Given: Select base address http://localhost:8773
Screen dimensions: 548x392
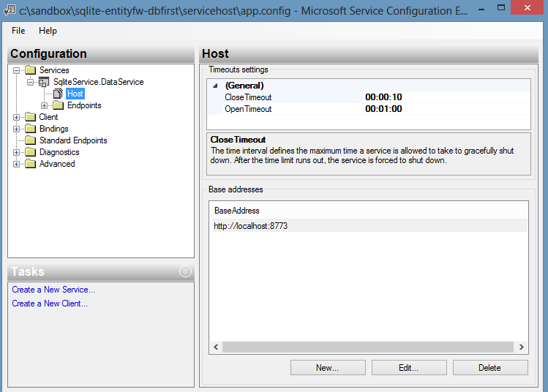Looking at the screenshot, I should (x=369, y=226).
